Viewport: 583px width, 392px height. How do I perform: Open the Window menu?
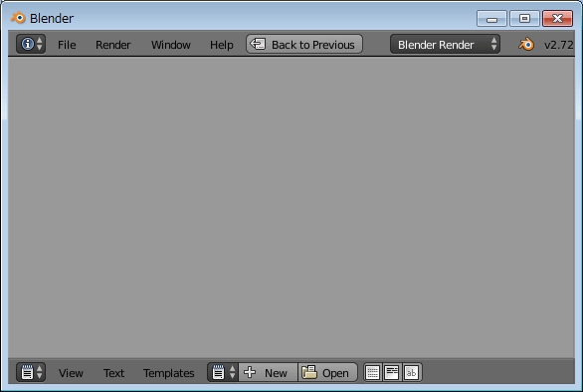171,45
